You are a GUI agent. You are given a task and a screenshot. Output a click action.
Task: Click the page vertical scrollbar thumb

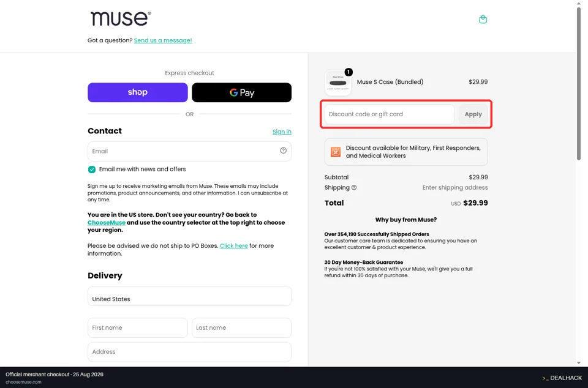point(579,83)
